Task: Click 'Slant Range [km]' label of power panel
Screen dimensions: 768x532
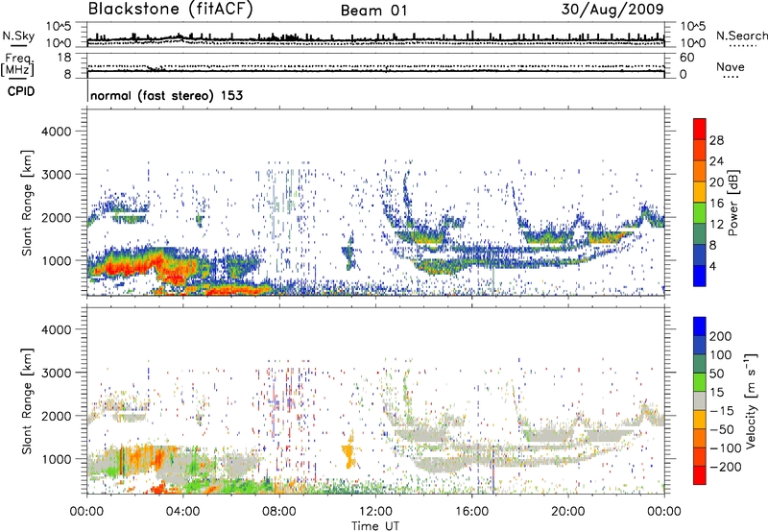Action: (27, 203)
